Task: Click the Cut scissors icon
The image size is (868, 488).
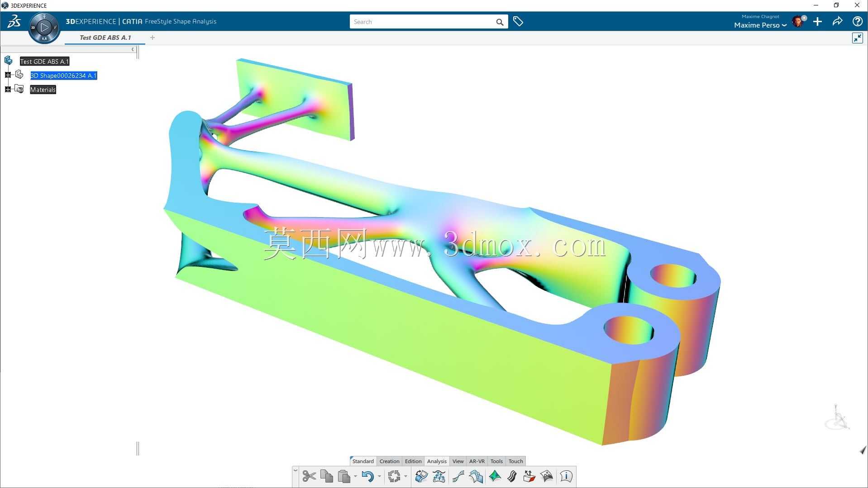Action: point(309,476)
